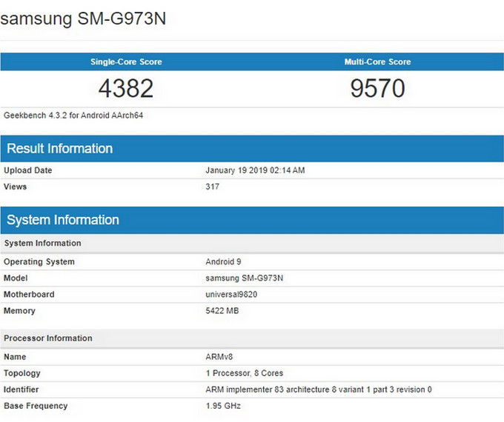Select the 5422 MB memory value

(222, 311)
